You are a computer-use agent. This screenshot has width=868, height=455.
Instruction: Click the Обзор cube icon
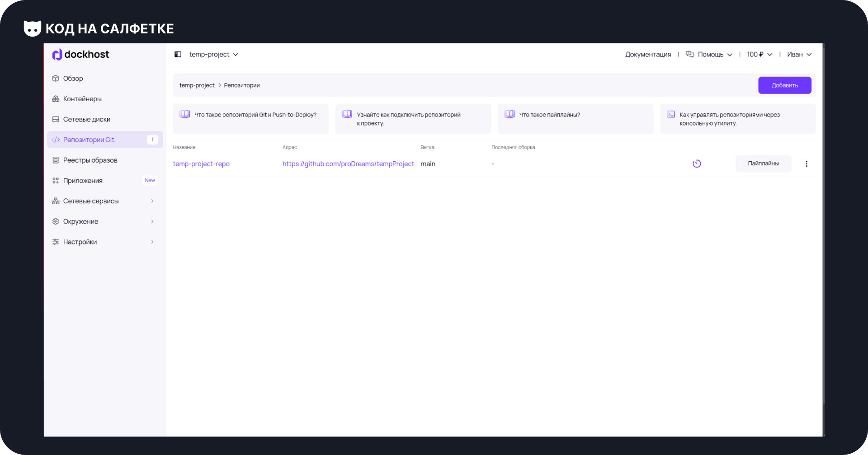[x=56, y=78]
